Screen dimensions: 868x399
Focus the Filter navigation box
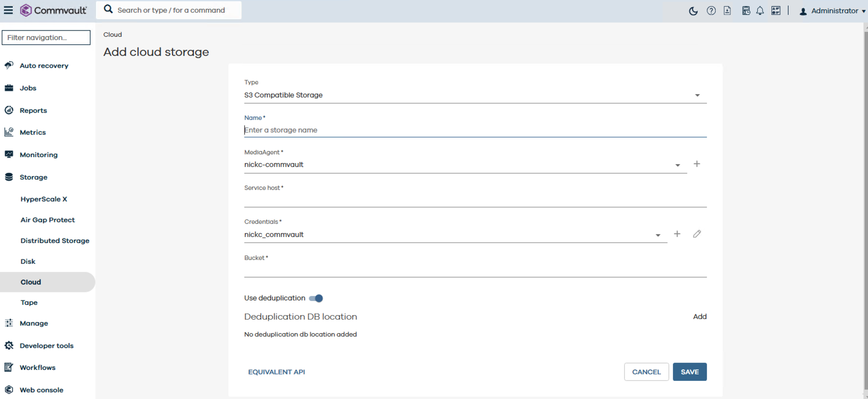pyautogui.click(x=46, y=37)
